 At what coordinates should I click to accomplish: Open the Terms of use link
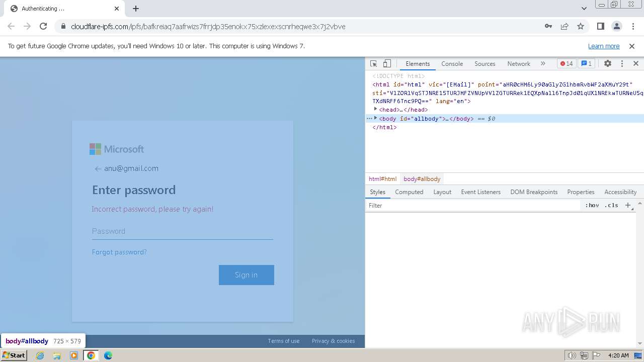[x=283, y=341]
